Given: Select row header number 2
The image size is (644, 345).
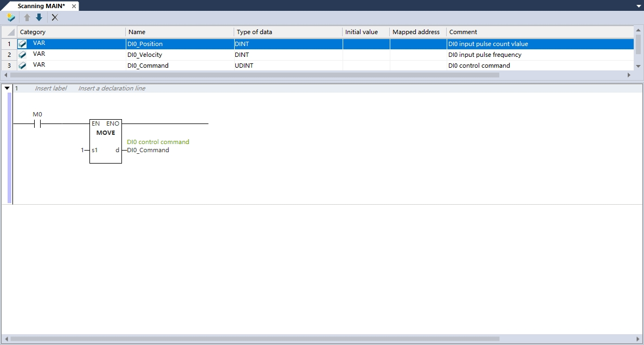Looking at the screenshot, I should [9, 55].
